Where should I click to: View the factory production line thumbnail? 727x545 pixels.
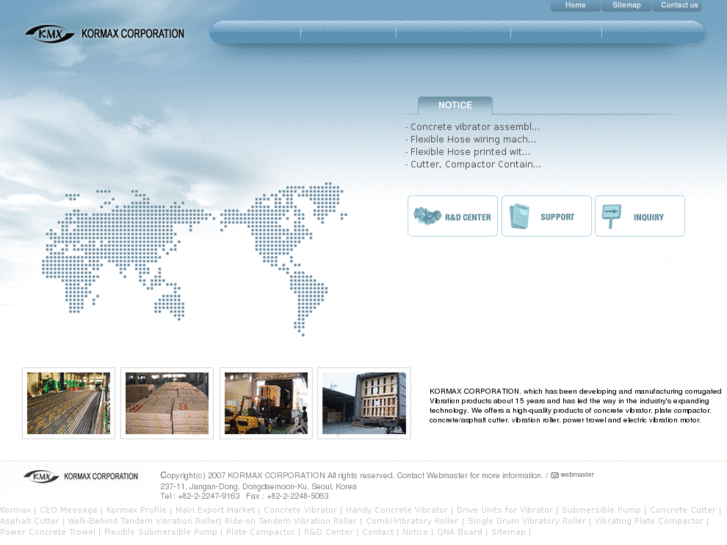pyautogui.click(x=69, y=403)
